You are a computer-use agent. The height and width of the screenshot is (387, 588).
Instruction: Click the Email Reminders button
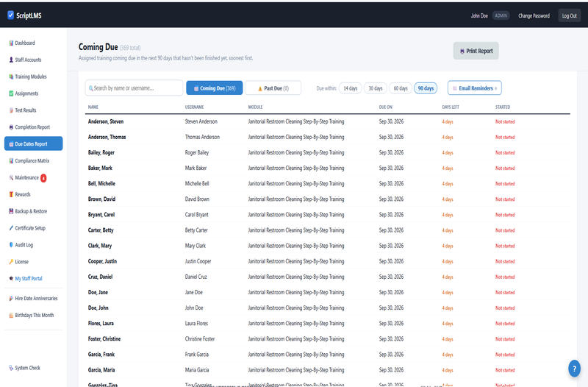point(474,88)
